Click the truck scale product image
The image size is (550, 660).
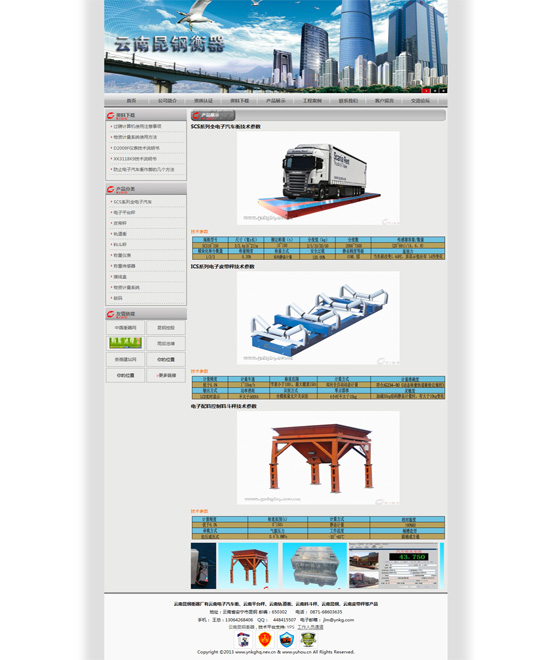(318, 178)
